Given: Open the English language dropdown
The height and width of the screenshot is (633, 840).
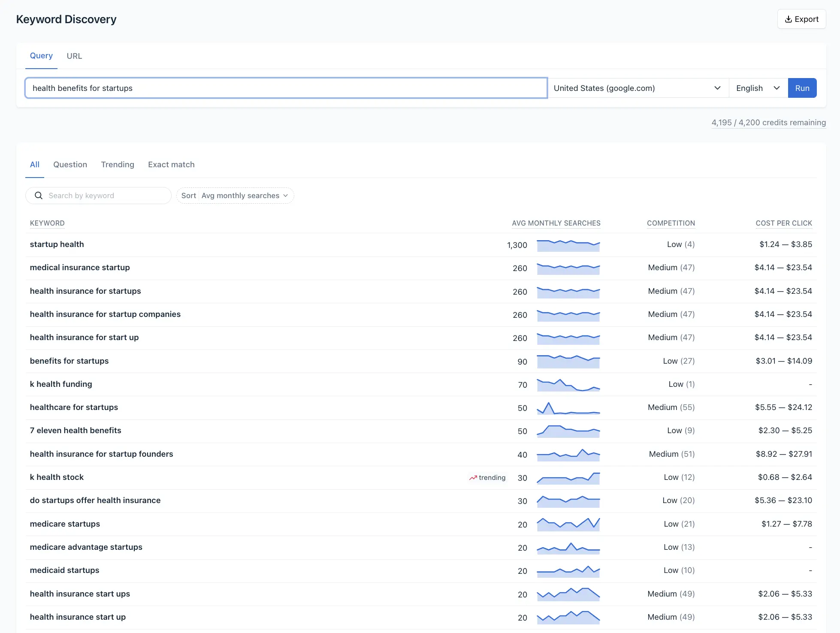Looking at the screenshot, I should tap(758, 88).
